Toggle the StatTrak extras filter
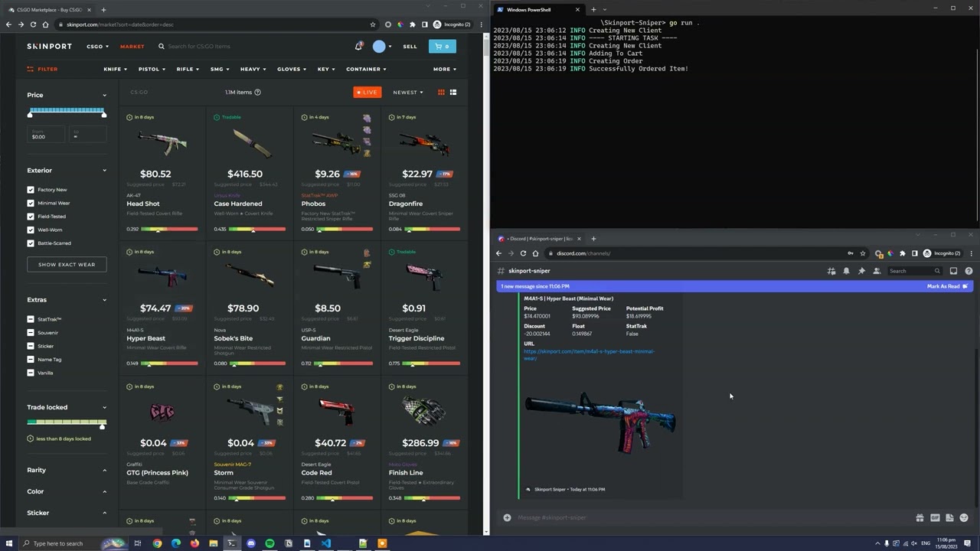 click(x=31, y=319)
